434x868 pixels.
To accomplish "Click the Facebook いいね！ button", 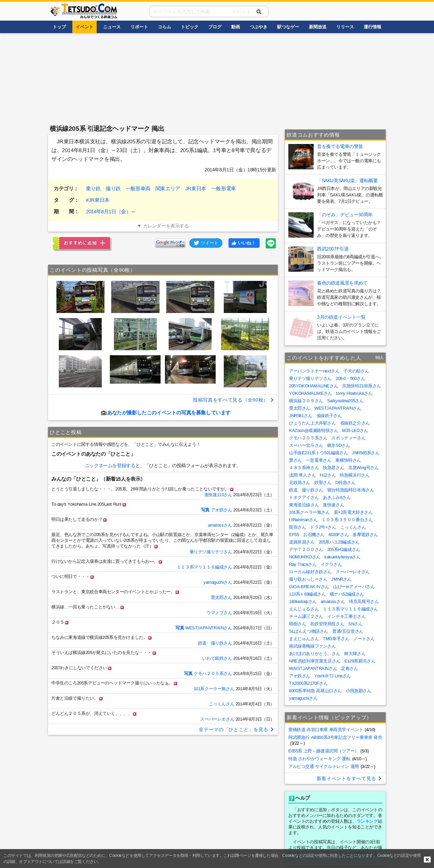I will pos(244,243).
